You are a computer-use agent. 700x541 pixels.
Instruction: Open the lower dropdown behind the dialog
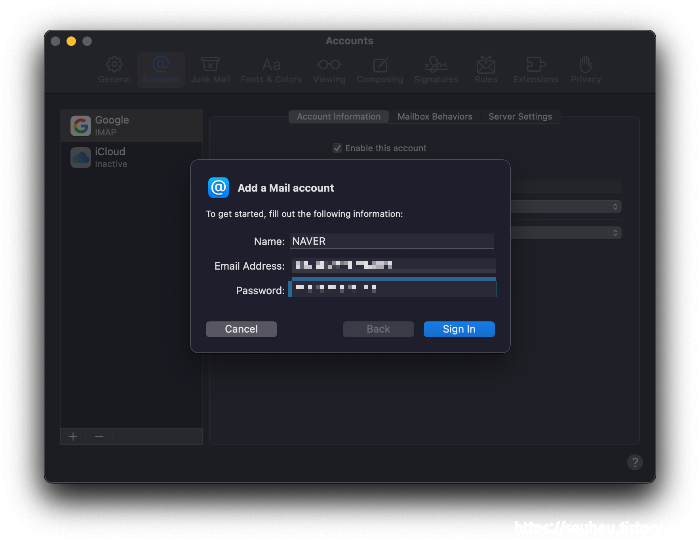tap(566, 233)
